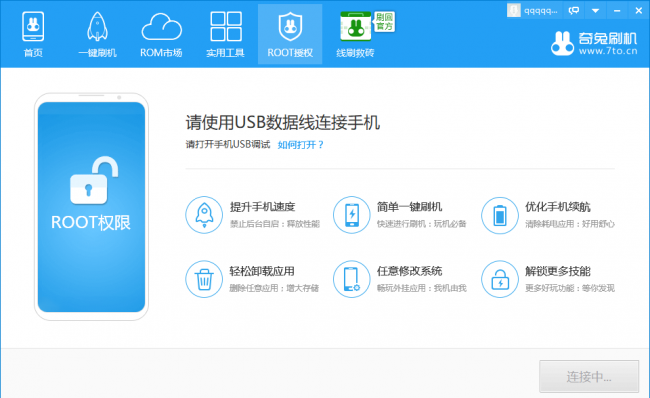Click the lock icon for 解锁更多技能
Screen dimensions: 650x398
click(500, 279)
